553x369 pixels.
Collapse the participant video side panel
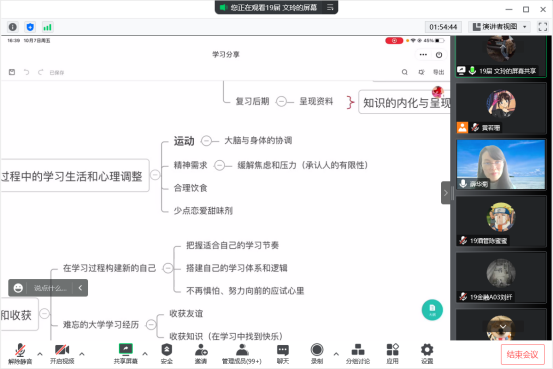[445, 193]
